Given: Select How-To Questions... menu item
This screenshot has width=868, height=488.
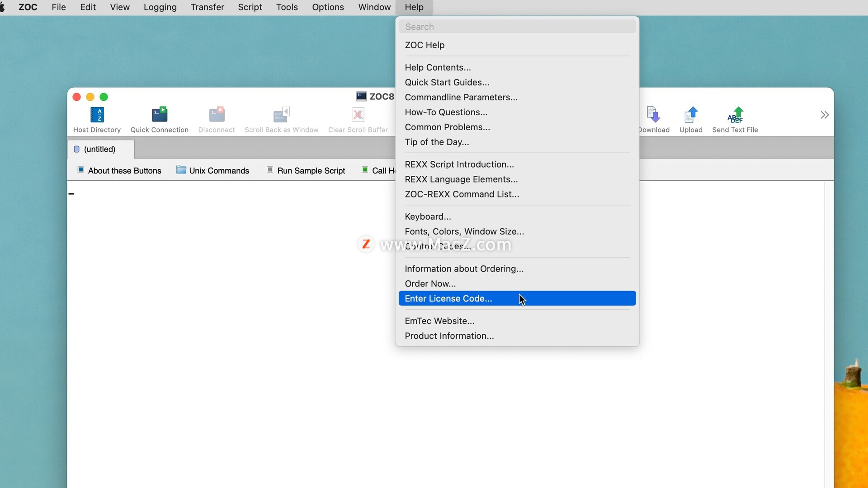Looking at the screenshot, I should click(x=517, y=112).
